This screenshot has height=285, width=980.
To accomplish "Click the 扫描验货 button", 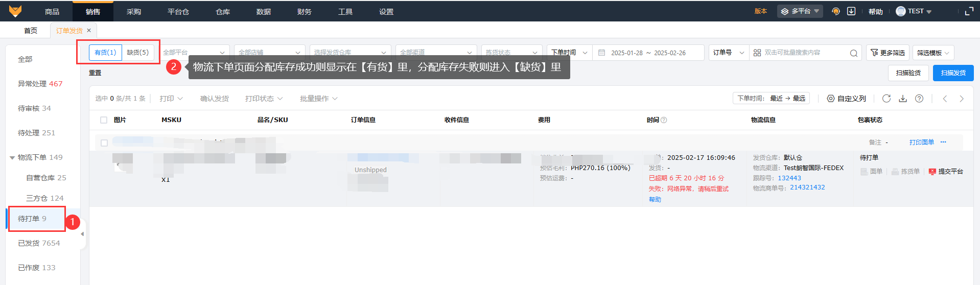I will [x=908, y=73].
